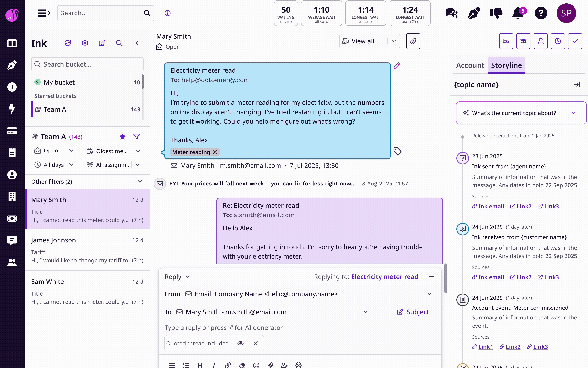Click the conversation scrollbar handle
588x368 pixels.
[x=446, y=278]
